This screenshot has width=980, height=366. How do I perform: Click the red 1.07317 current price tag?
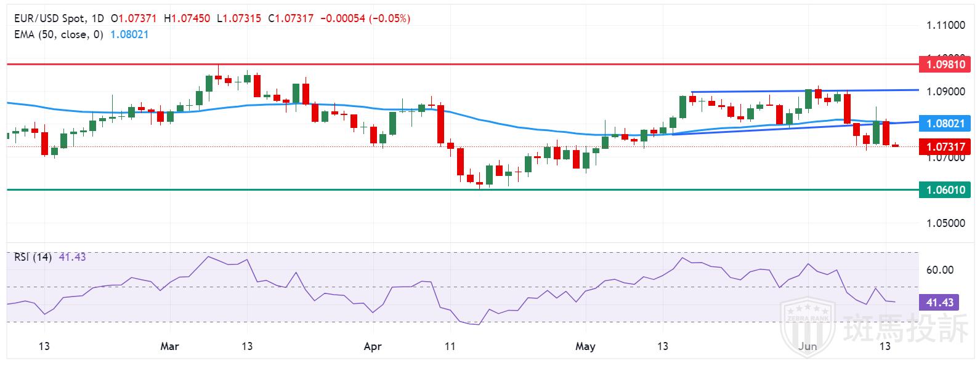coord(944,146)
